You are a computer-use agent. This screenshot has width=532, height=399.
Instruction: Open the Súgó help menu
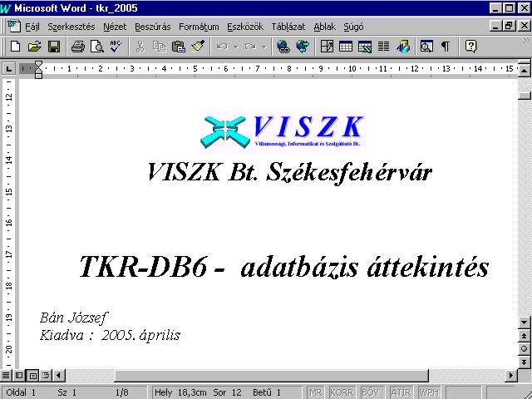353,27
